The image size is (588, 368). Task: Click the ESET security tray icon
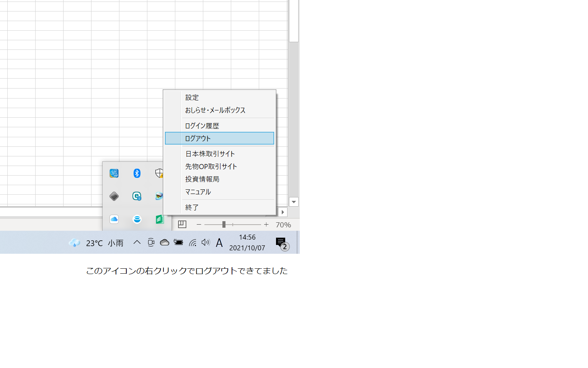point(137,196)
